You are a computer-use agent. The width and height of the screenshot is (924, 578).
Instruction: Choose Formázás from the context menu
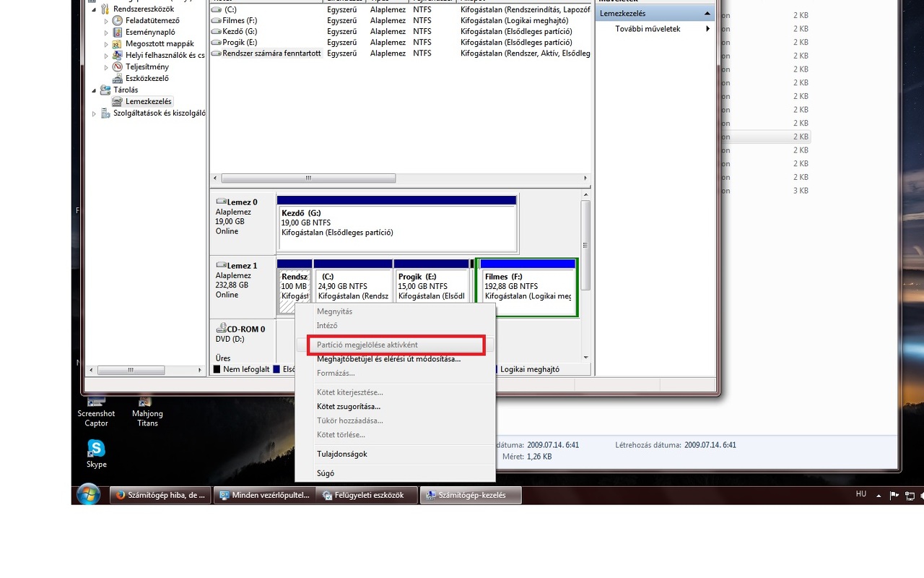point(395,374)
